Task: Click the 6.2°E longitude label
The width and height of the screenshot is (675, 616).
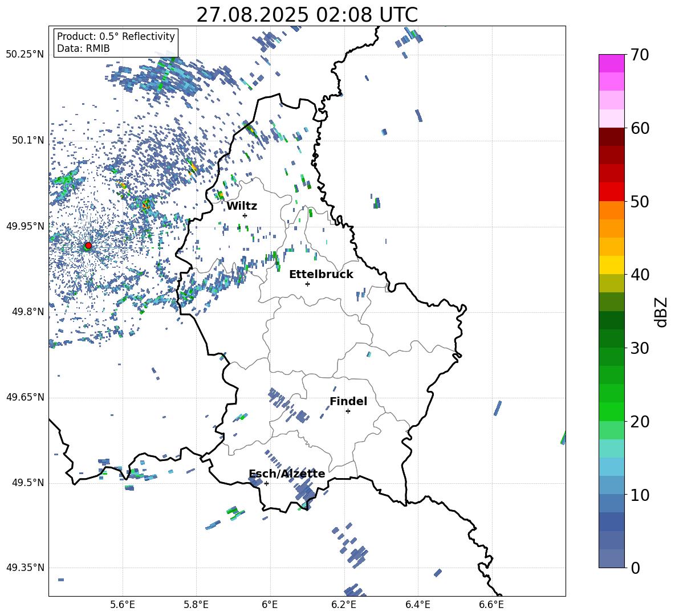Action: [344, 605]
